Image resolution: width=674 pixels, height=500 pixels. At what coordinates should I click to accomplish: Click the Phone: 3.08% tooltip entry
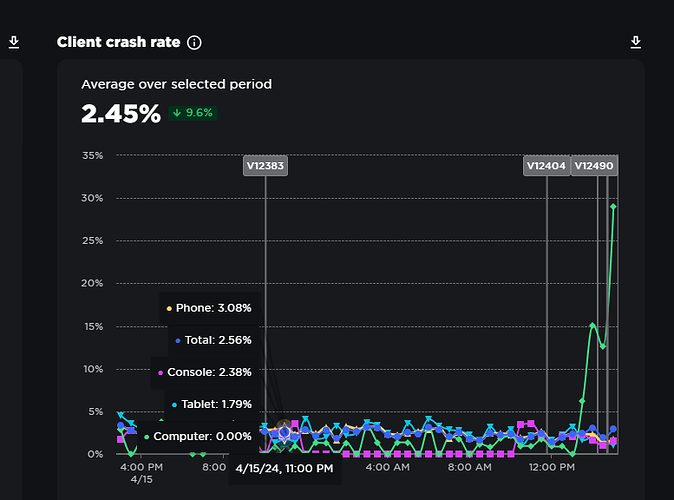[209, 308]
